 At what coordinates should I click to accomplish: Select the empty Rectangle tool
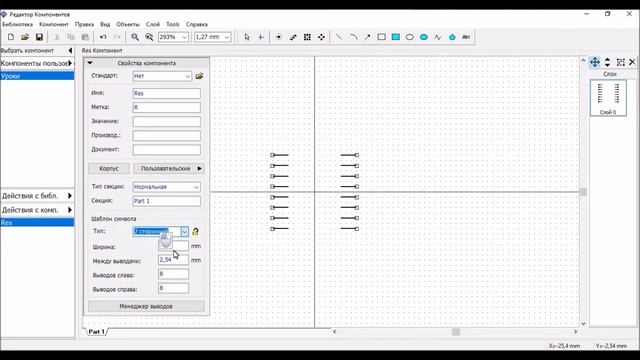pyautogui.click(x=381, y=37)
